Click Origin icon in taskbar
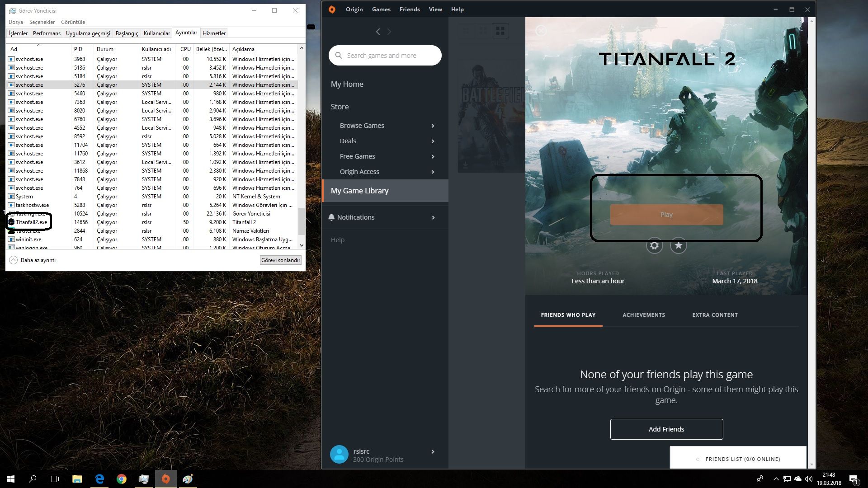The height and width of the screenshot is (488, 868). click(165, 479)
